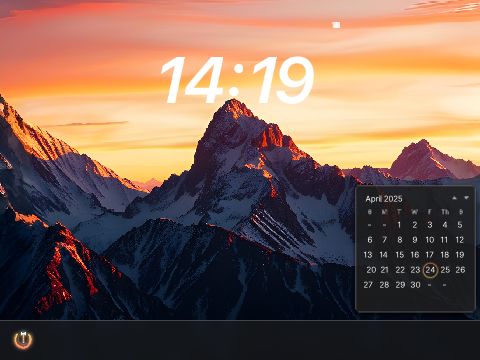480x360 pixels.
Task: Pick date 3 in the calendar
Action: coord(430,225)
